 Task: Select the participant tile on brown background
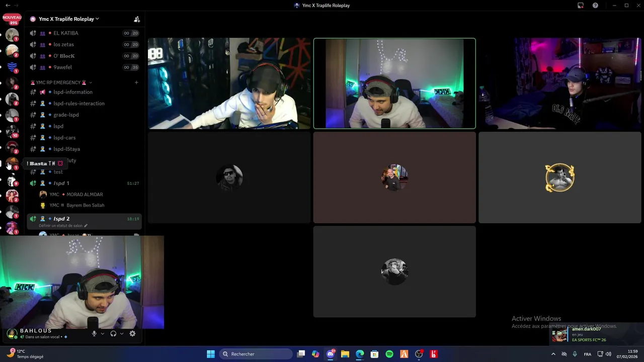(x=394, y=177)
